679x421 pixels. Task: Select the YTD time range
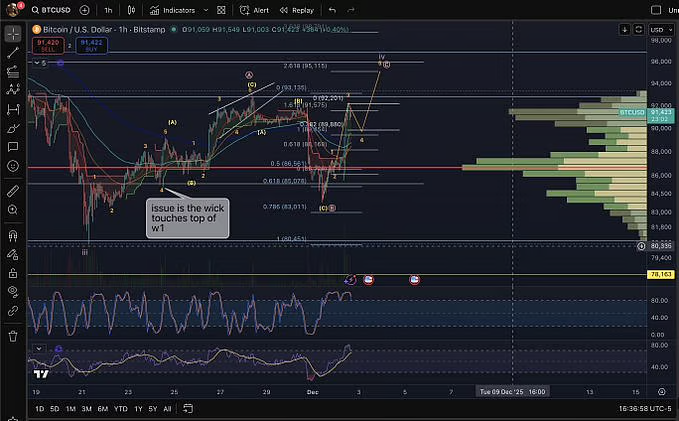click(120, 409)
